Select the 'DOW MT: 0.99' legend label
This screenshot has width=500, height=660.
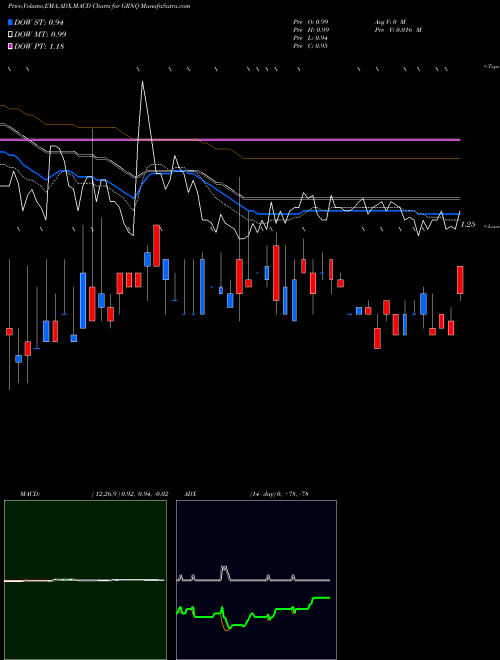(x=40, y=34)
